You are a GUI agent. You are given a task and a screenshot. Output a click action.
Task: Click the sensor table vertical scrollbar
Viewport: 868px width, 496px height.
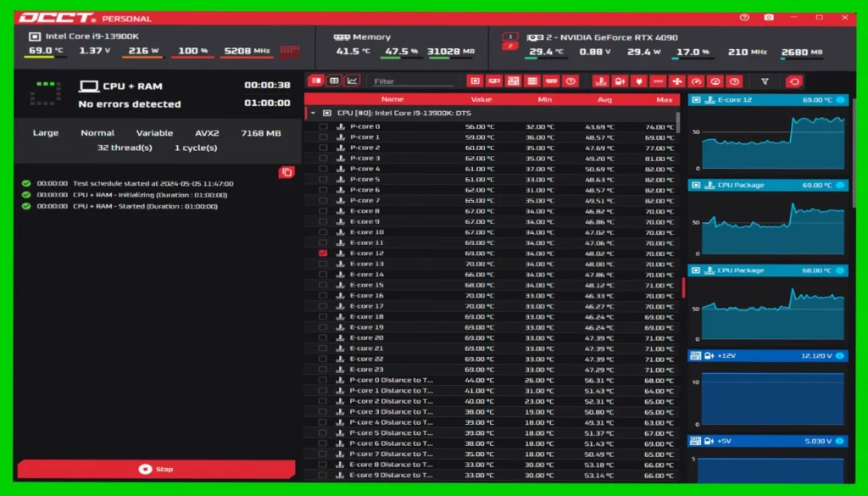tap(677, 122)
